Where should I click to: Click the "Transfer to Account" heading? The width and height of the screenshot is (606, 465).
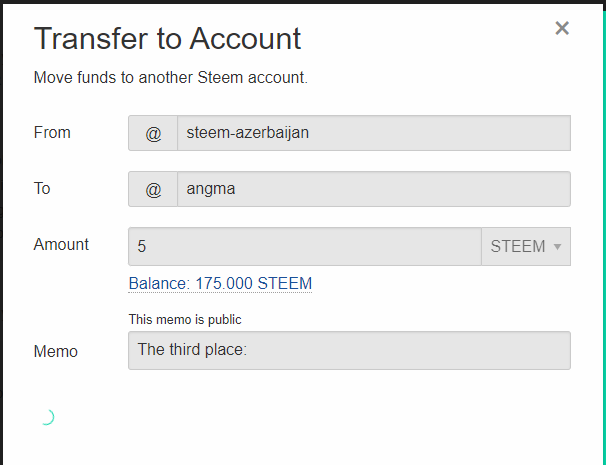coord(167,39)
